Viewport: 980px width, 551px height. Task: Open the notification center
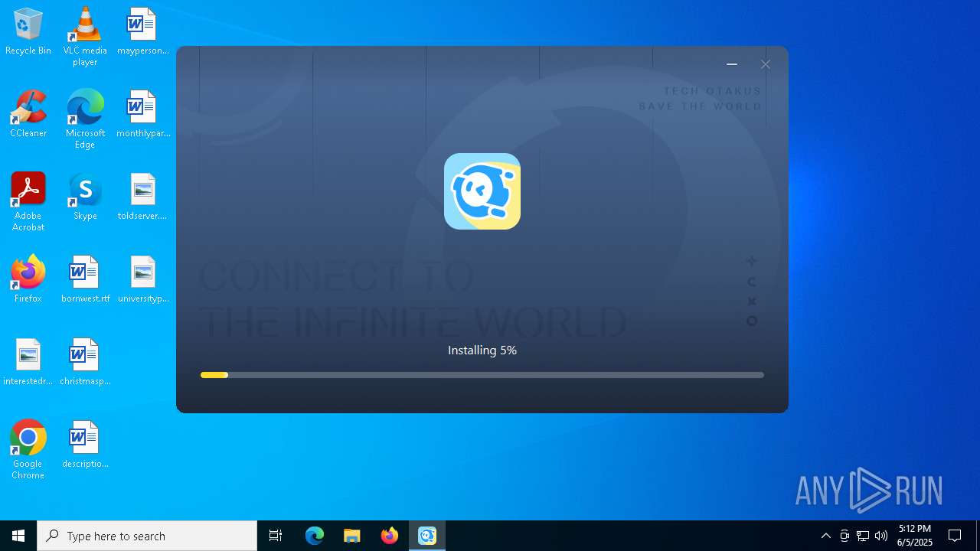click(955, 536)
